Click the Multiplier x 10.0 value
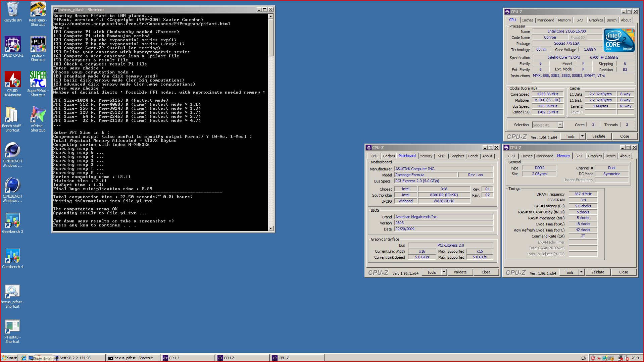The image size is (644, 362). tap(547, 100)
